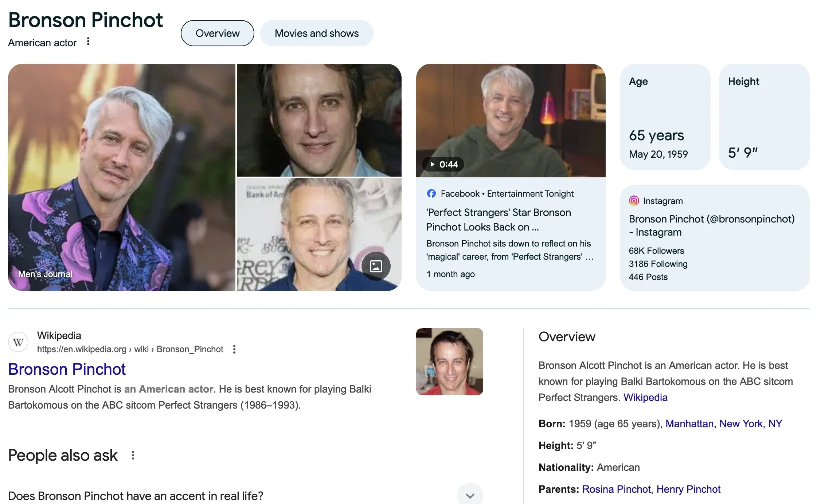Click the Wikipedia W favicon
This screenshot has width=817, height=504.
click(18, 342)
